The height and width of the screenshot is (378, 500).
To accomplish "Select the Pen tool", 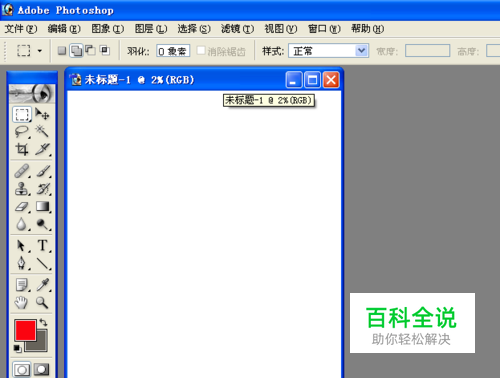I will tap(22, 263).
